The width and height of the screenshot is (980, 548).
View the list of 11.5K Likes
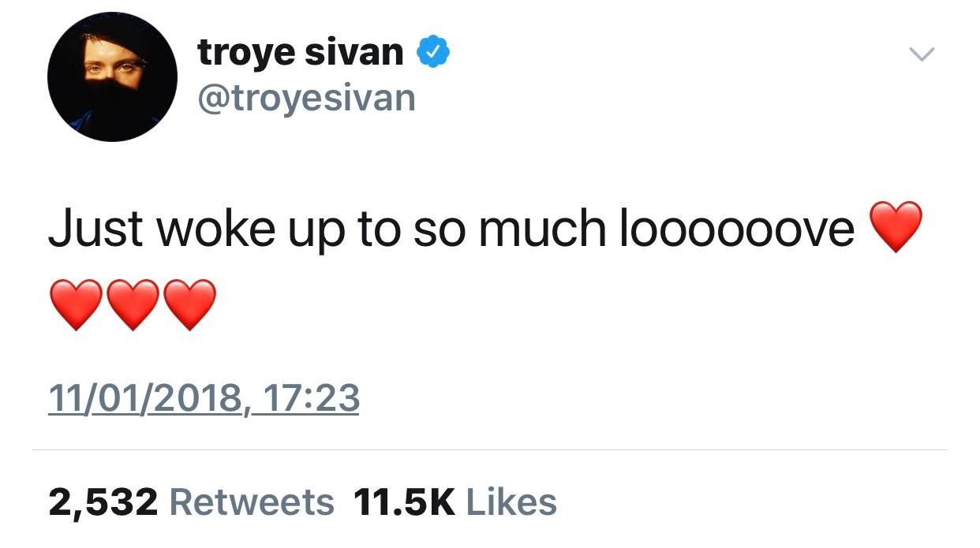point(455,502)
